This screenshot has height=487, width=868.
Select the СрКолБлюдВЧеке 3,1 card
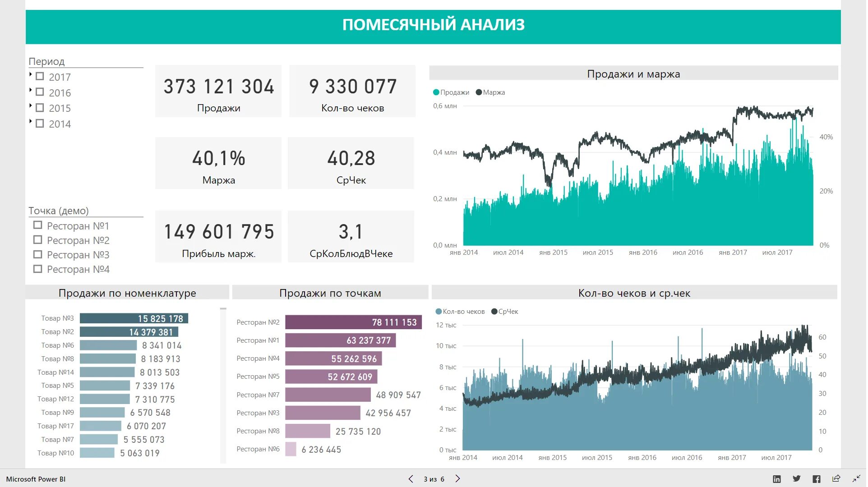tap(351, 237)
